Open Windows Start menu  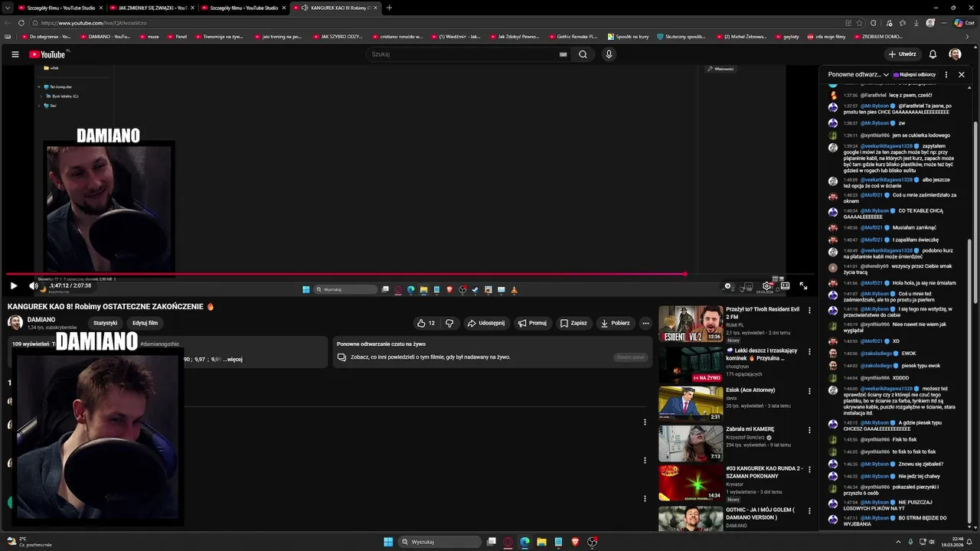click(388, 542)
